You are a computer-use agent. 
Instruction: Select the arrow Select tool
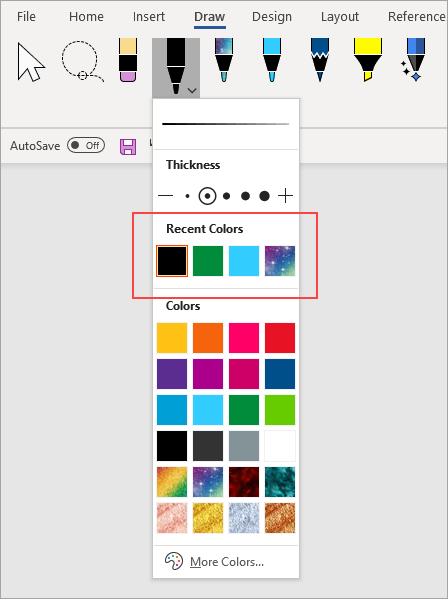[x=31, y=62]
